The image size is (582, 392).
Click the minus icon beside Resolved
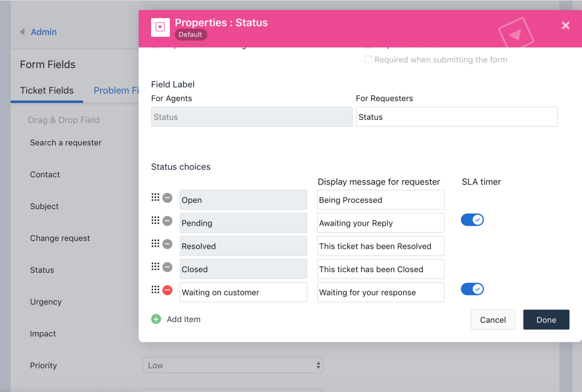[x=167, y=243]
